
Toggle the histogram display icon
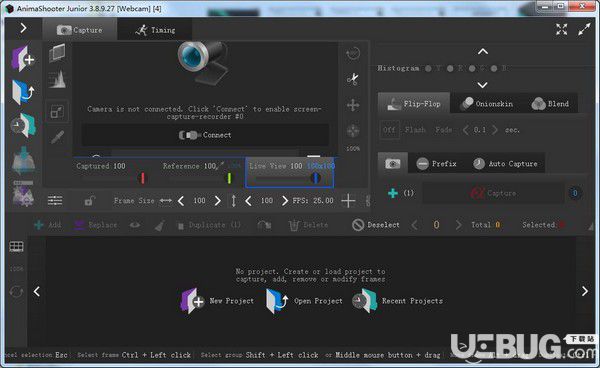point(57,79)
